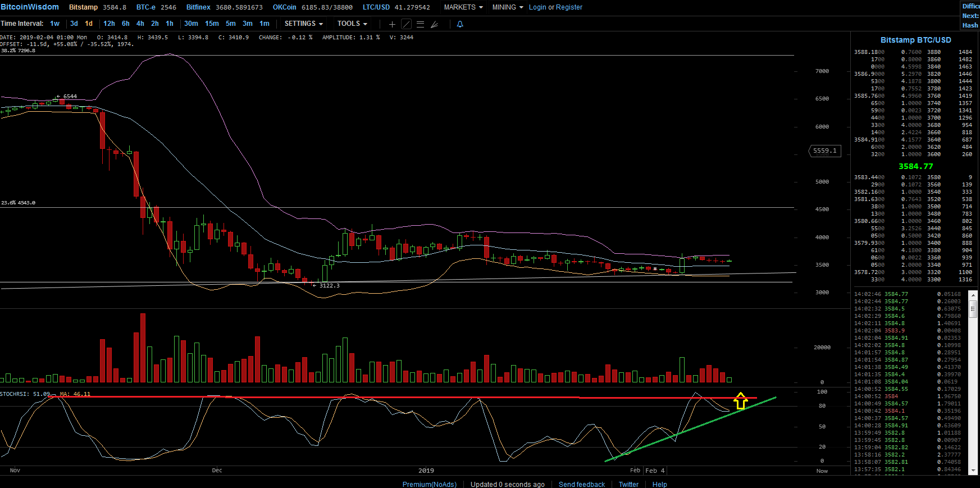Set time interval to 5m
Image resolution: width=980 pixels, height=488 pixels.
coord(231,24)
